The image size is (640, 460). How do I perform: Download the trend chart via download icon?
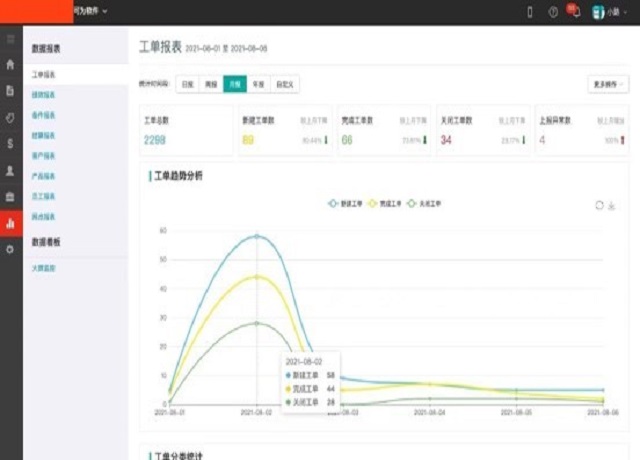611,205
